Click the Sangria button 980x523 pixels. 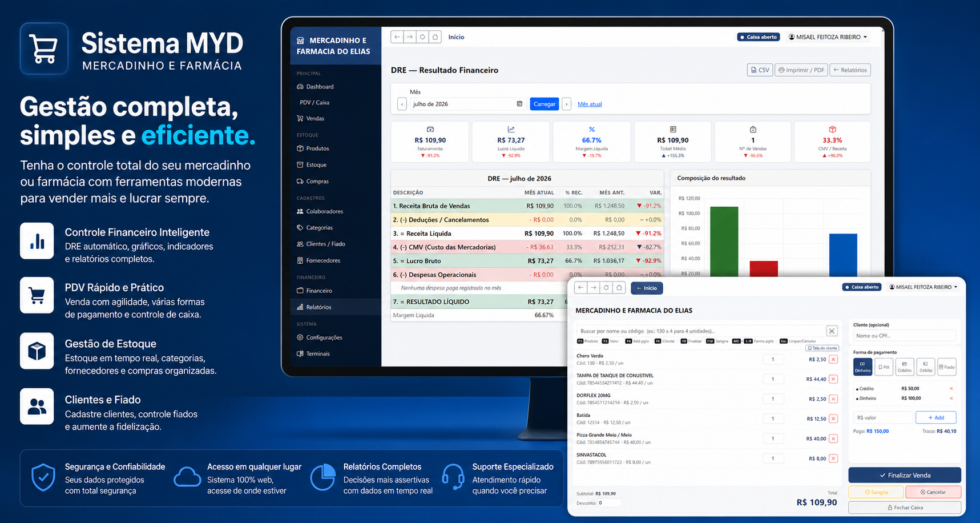[x=876, y=492]
